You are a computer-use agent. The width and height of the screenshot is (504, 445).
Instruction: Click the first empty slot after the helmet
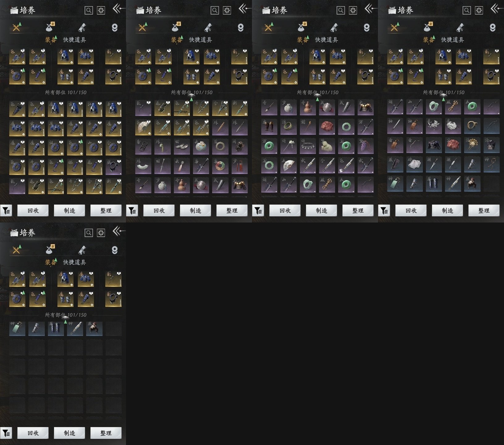(x=113, y=328)
